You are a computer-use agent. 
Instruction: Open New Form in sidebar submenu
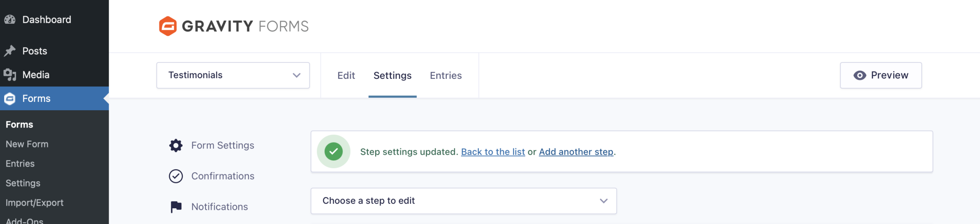click(27, 144)
